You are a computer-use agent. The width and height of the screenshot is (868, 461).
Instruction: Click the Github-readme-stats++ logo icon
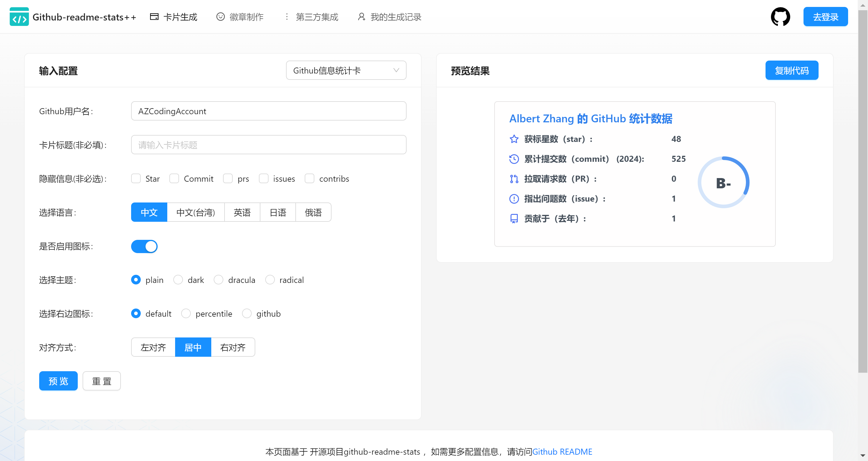(19, 17)
